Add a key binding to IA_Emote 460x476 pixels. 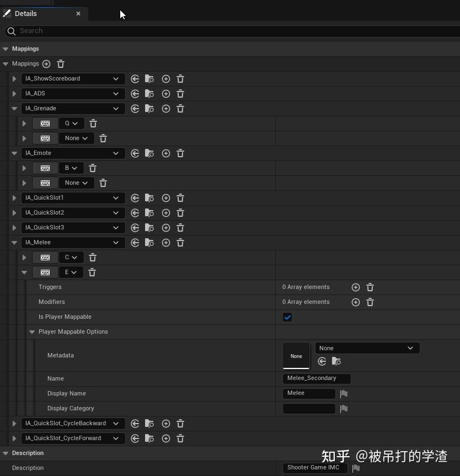point(166,153)
